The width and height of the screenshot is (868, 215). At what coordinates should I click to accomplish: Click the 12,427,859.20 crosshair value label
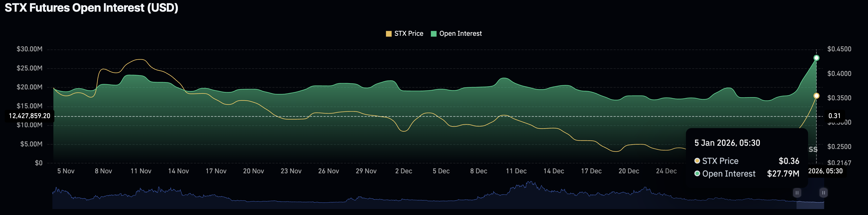tap(30, 116)
